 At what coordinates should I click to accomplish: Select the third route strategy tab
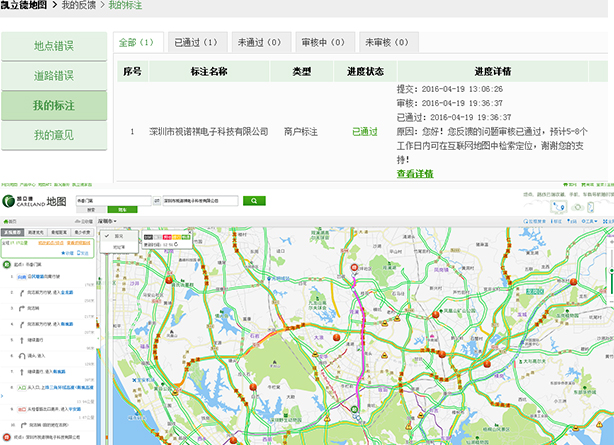pos(59,232)
